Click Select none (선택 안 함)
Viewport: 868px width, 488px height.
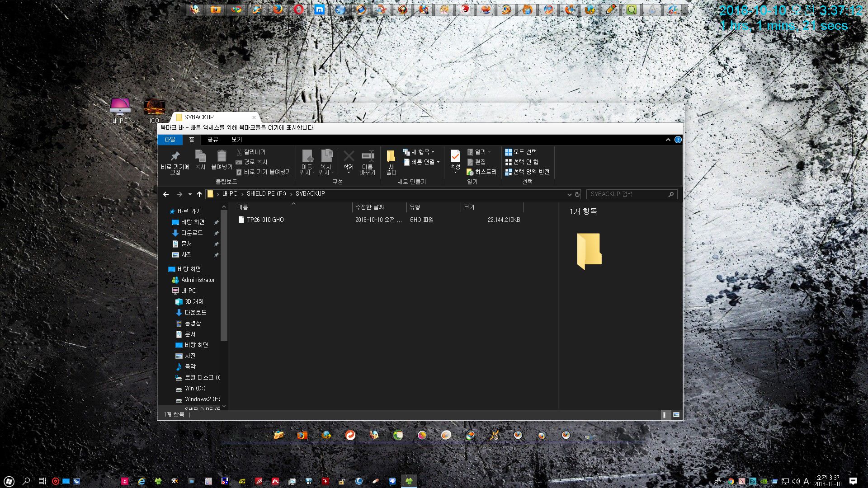point(522,162)
